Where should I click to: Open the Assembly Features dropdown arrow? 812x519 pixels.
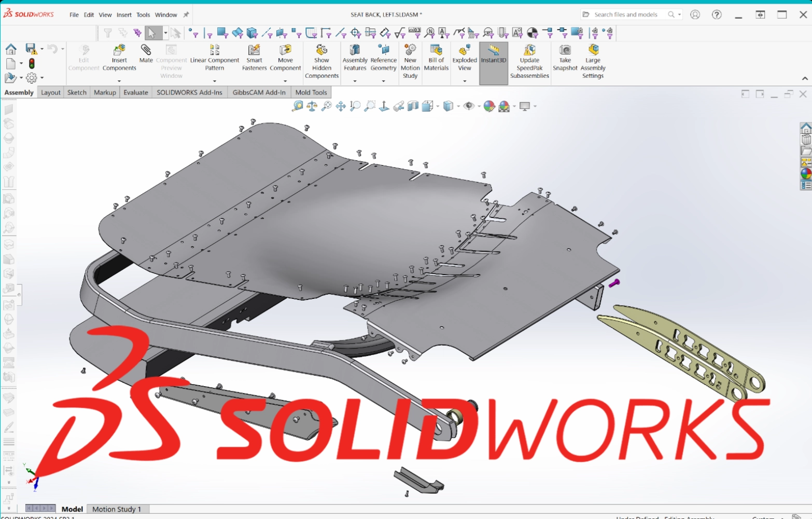(355, 81)
